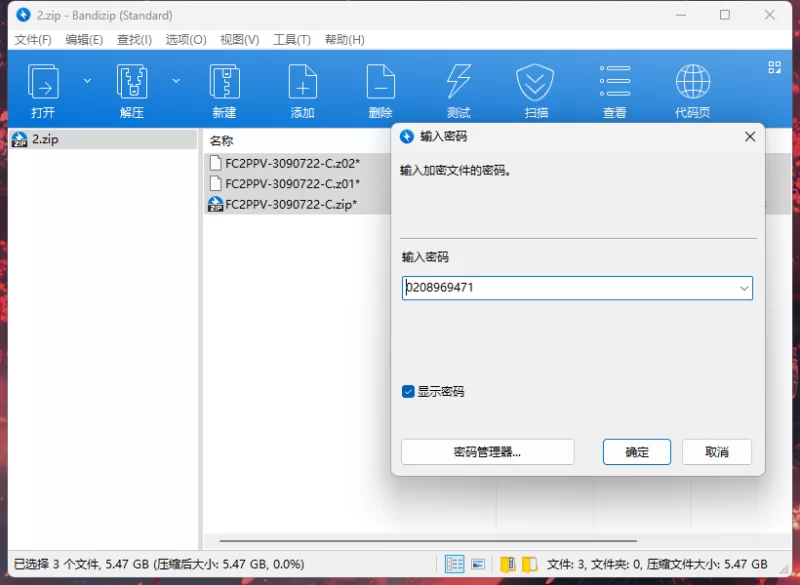Open the File (文件) menu
The image size is (800, 585).
[32, 40]
